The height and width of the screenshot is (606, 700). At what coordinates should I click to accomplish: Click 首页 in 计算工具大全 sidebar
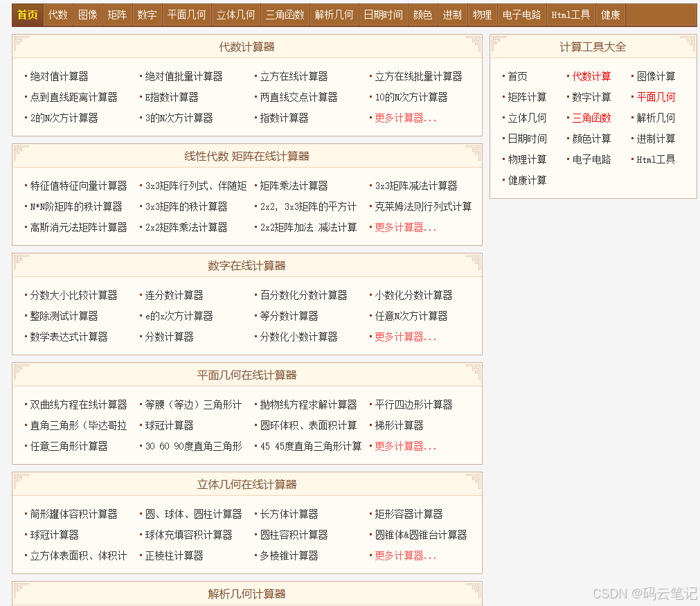coord(518,76)
